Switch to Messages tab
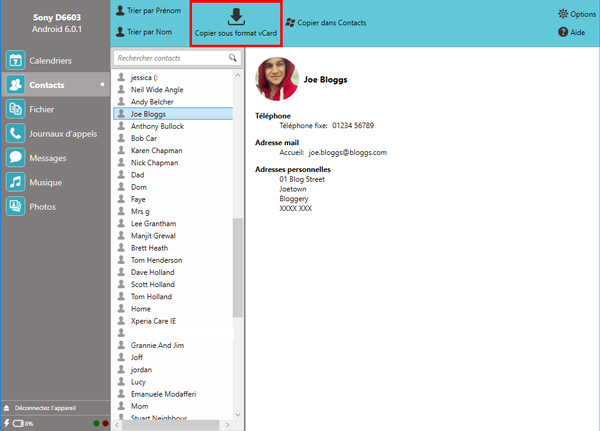This screenshot has width=600, height=431. click(55, 158)
